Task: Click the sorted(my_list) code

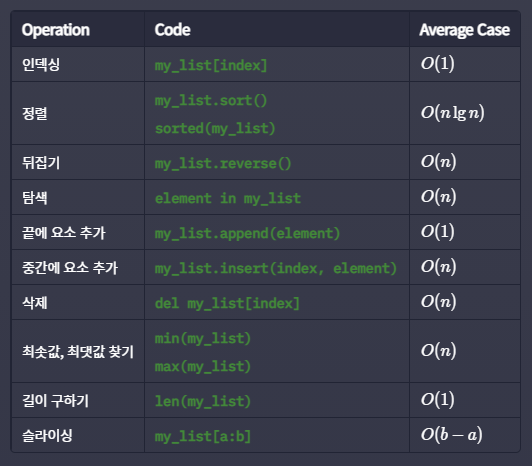Action: coord(215,129)
